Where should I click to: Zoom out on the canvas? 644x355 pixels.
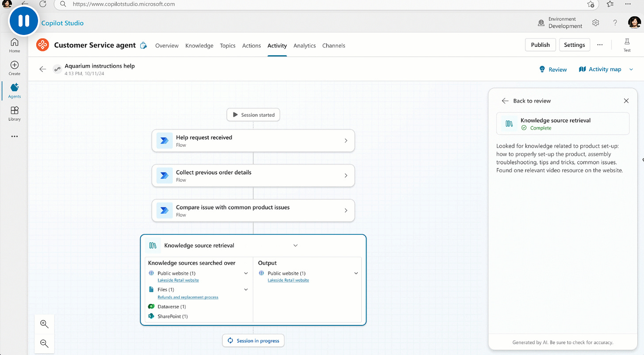click(x=44, y=343)
